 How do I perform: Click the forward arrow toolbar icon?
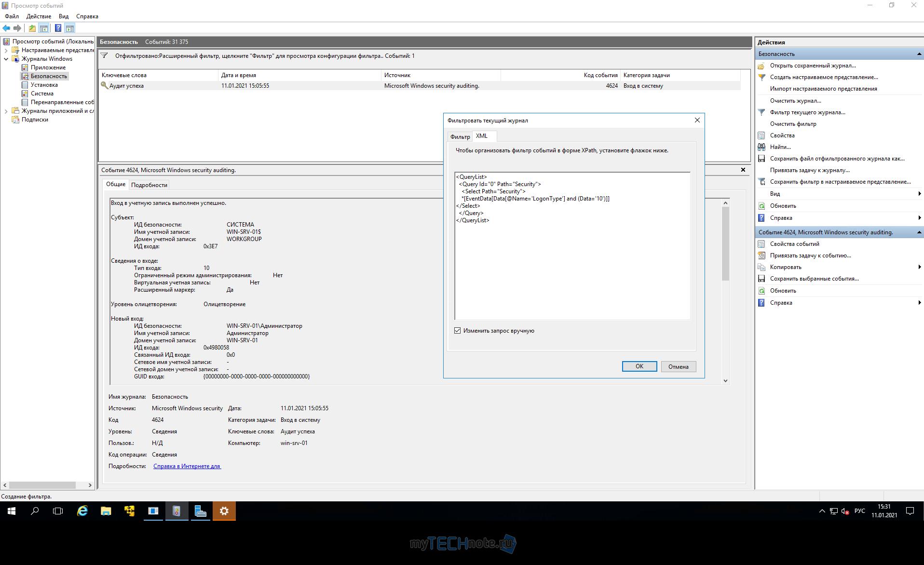click(17, 28)
